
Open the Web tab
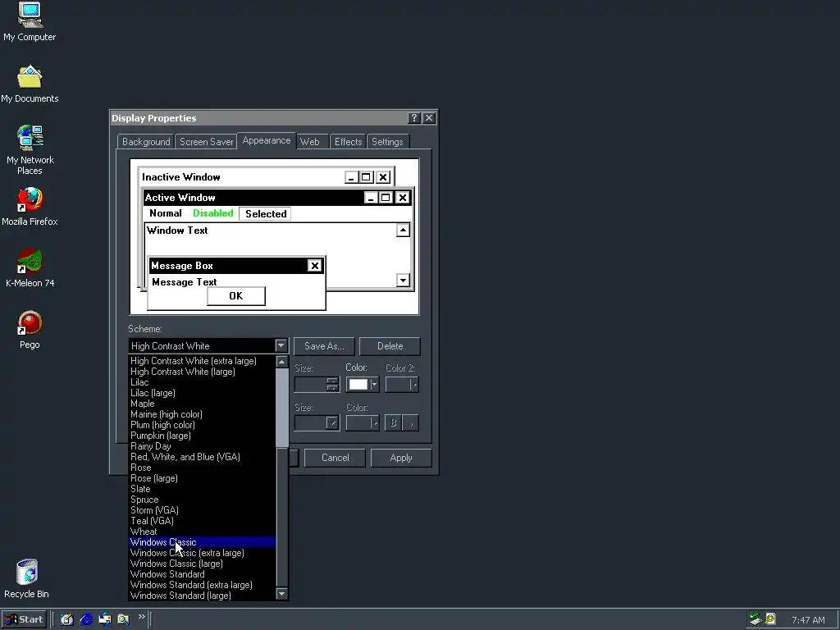coord(309,141)
